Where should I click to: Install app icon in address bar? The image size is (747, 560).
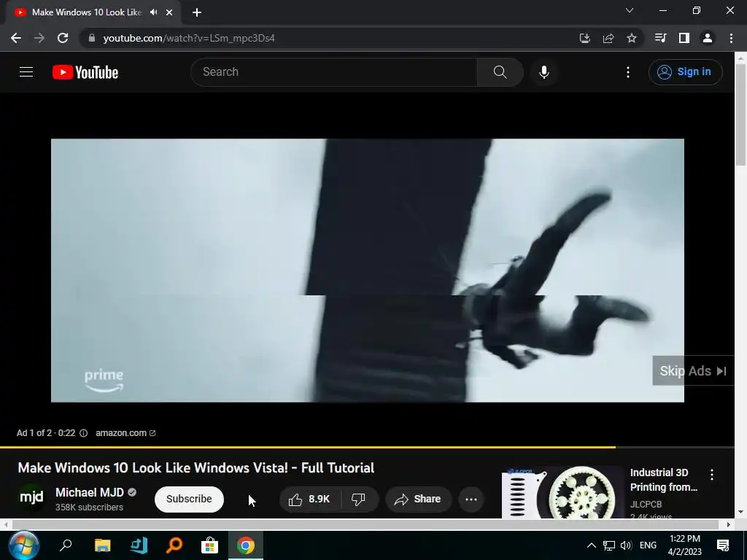[x=584, y=38]
